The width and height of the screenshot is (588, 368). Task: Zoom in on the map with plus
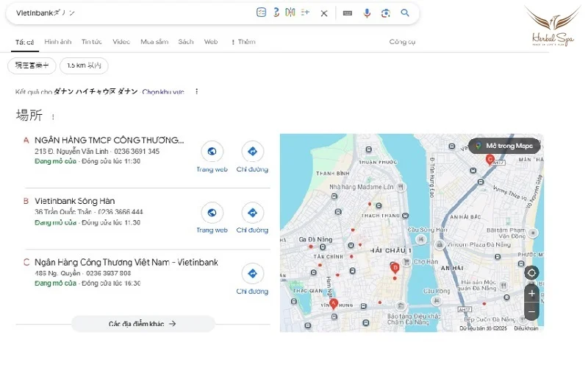tap(531, 293)
